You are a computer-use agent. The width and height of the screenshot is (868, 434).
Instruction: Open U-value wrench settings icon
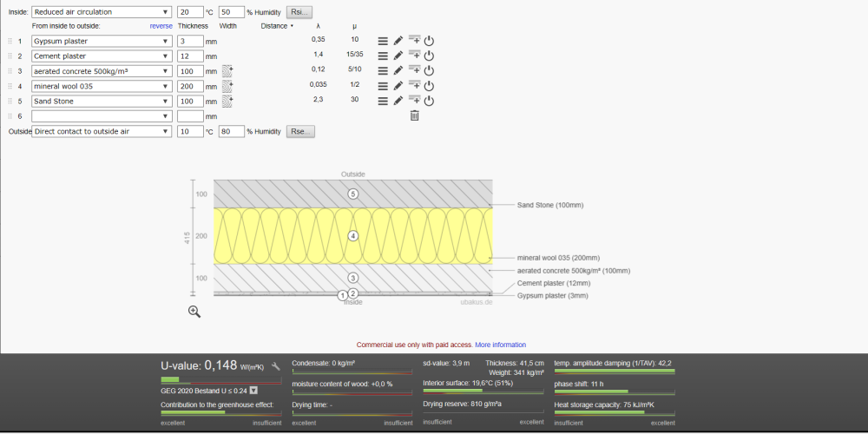(276, 366)
